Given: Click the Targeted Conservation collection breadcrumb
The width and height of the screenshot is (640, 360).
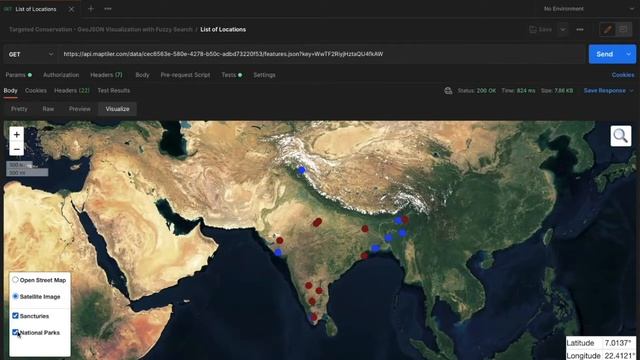Looking at the screenshot, I should pyautogui.click(x=100, y=29).
